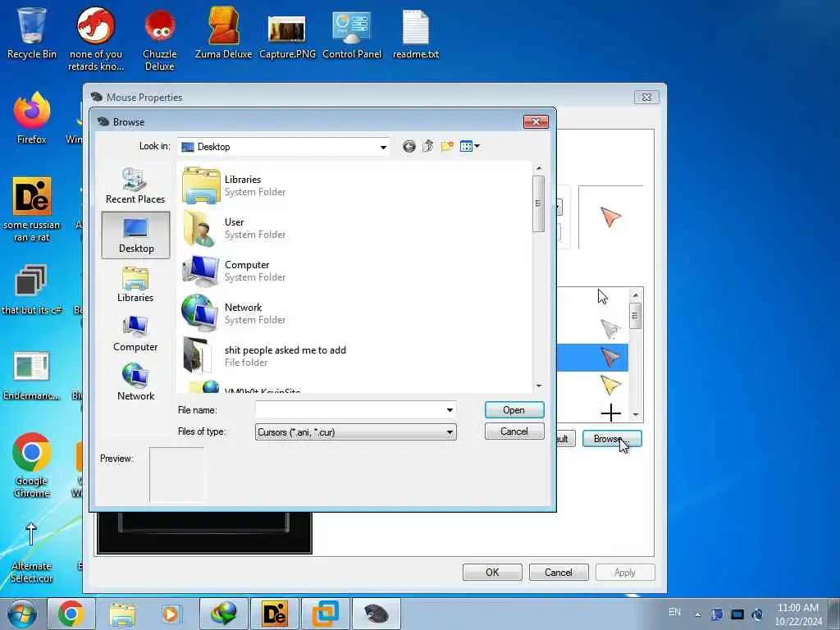Click Browse in Mouse Properties

[612, 439]
